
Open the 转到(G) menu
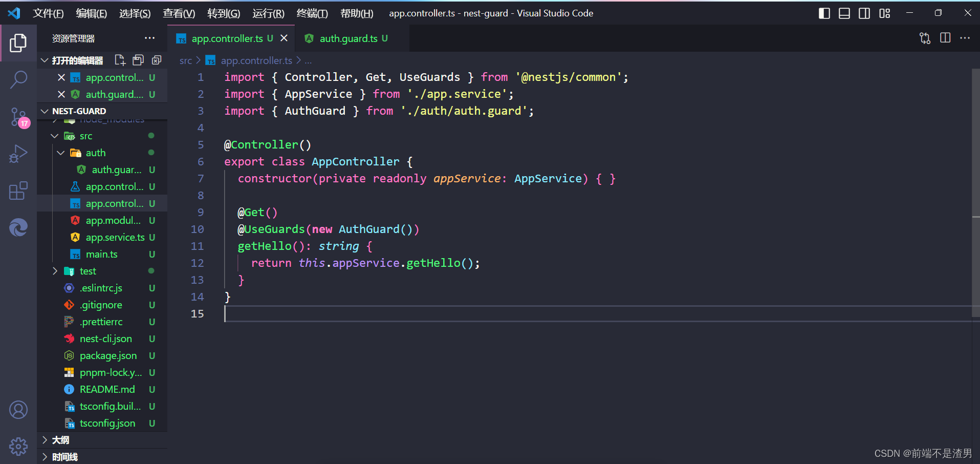tap(223, 13)
